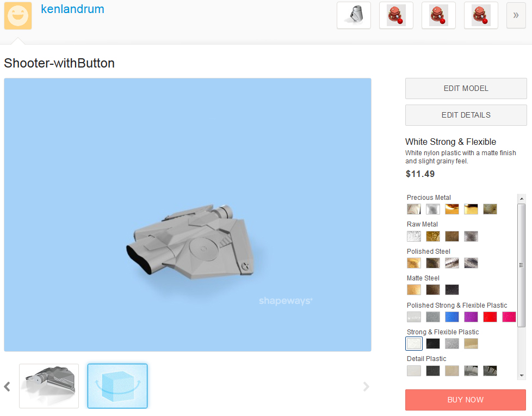Select first Raw Metal white-speckled swatch
This screenshot has height=416, width=532.
pyautogui.click(x=414, y=236)
